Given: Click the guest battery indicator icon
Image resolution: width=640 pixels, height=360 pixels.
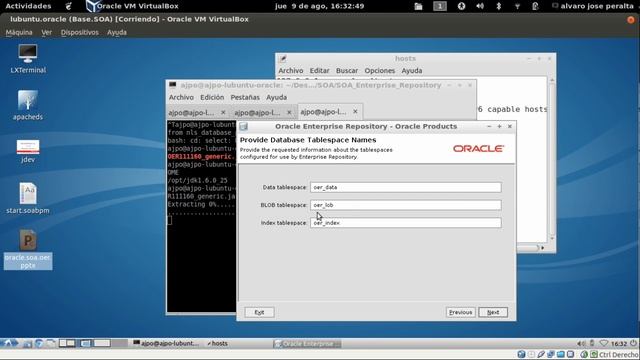Looking at the screenshot, I should click(x=592, y=344).
